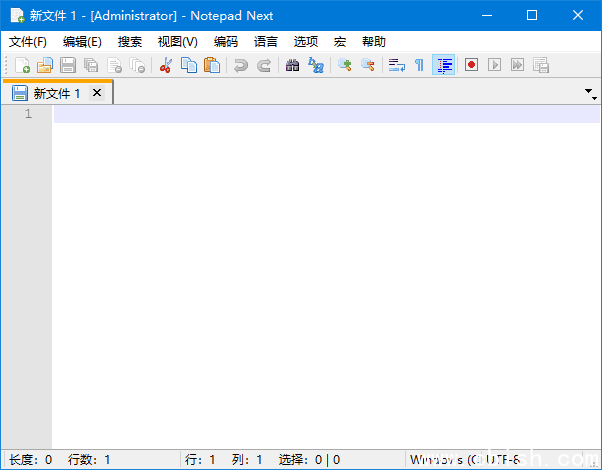
Task: Click the Zoom in toolbar icon
Action: pos(344,65)
